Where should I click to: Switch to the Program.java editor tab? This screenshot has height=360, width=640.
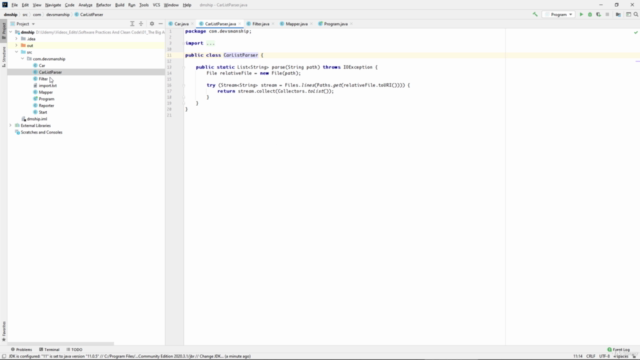pyautogui.click(x=336, y=24)
